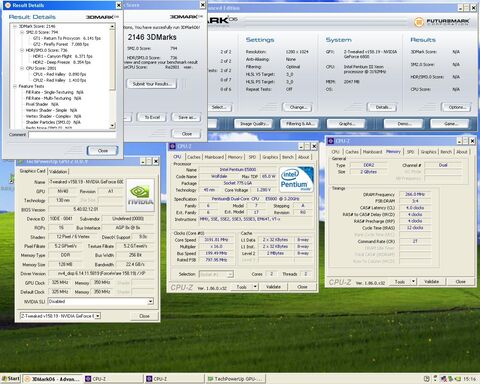Select 'HDR1 - Canyon Flight' row
The width and height of the screenshot is (480, 384).
63,56
